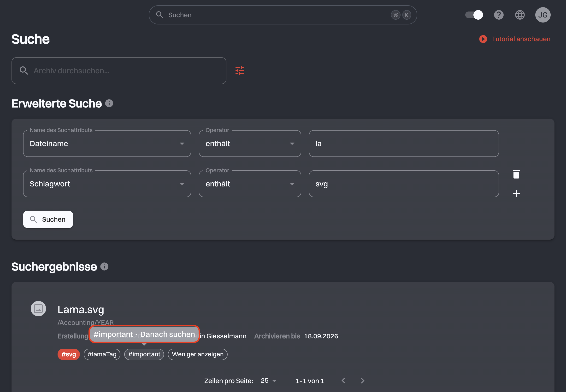Toggle the advanced search filter sliders icon
The image size is (566, 392).
240,71
